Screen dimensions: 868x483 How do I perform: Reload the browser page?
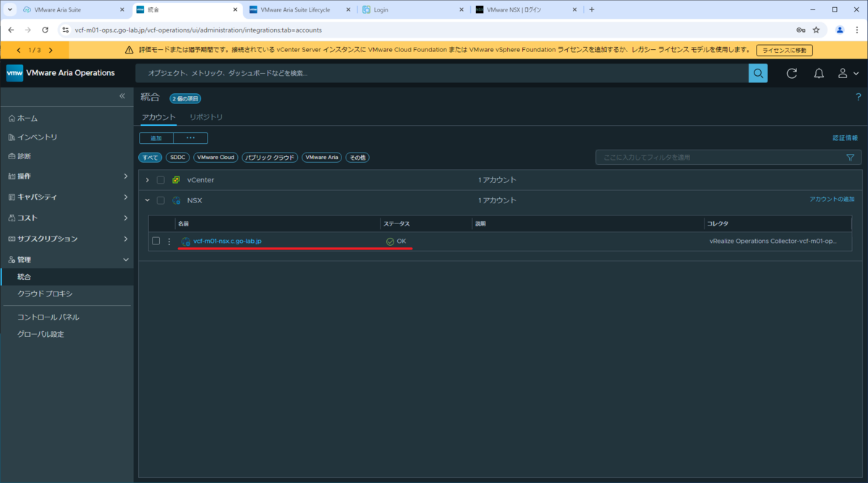coord(45,30)
